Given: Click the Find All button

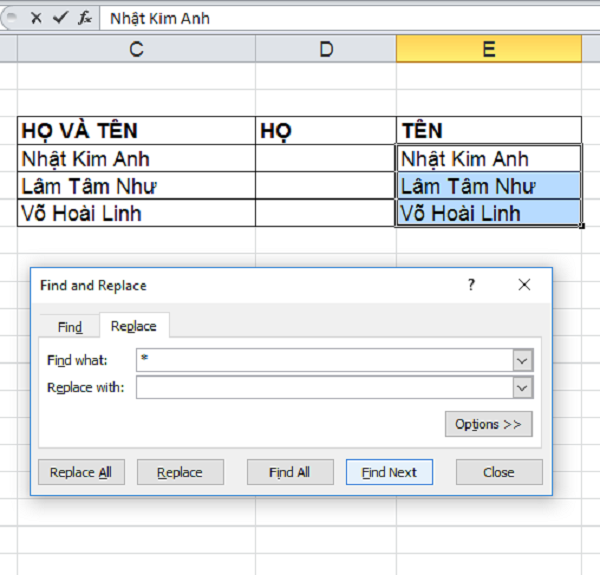Looking at the screenshot, I should click(x=289, y=472).
